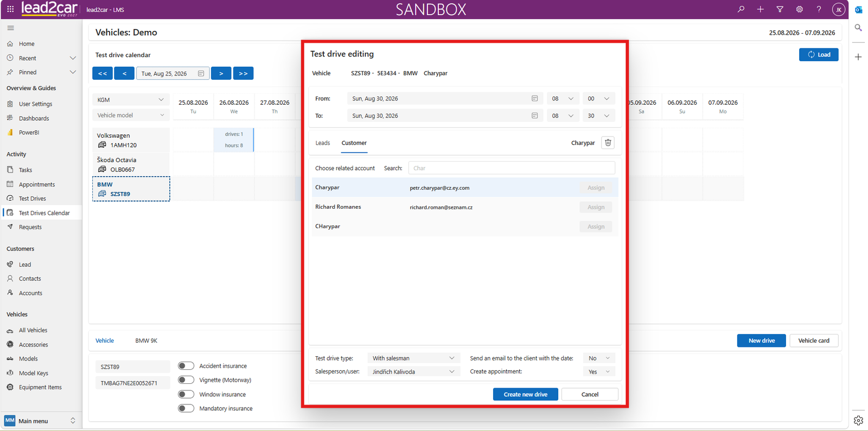The height and width of the screenshot is (431, 868).
Task: Open the From hour dropdown showing 08
Action: tap(563, 99)
